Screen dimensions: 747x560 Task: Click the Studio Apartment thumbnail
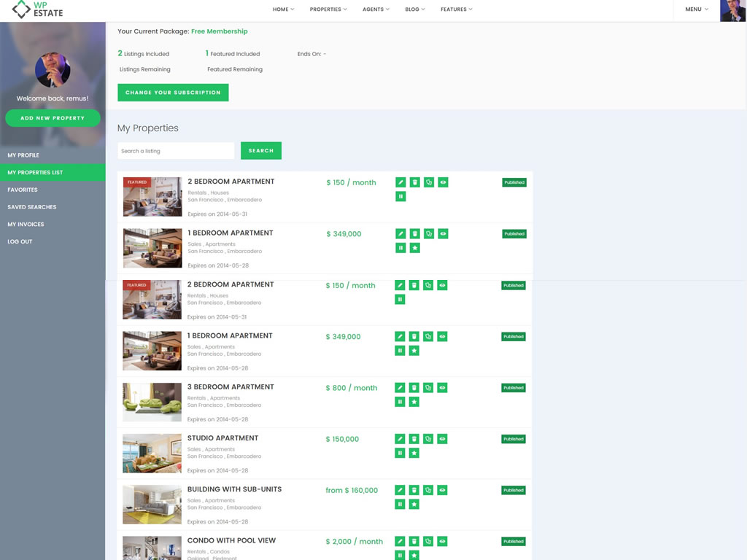click(152, 454)
